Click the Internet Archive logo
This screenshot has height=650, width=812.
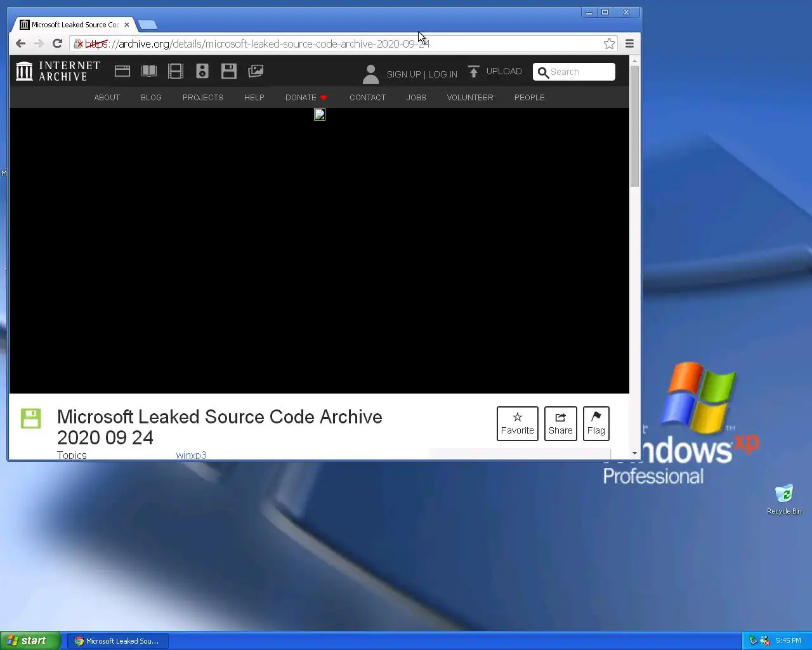58,71
